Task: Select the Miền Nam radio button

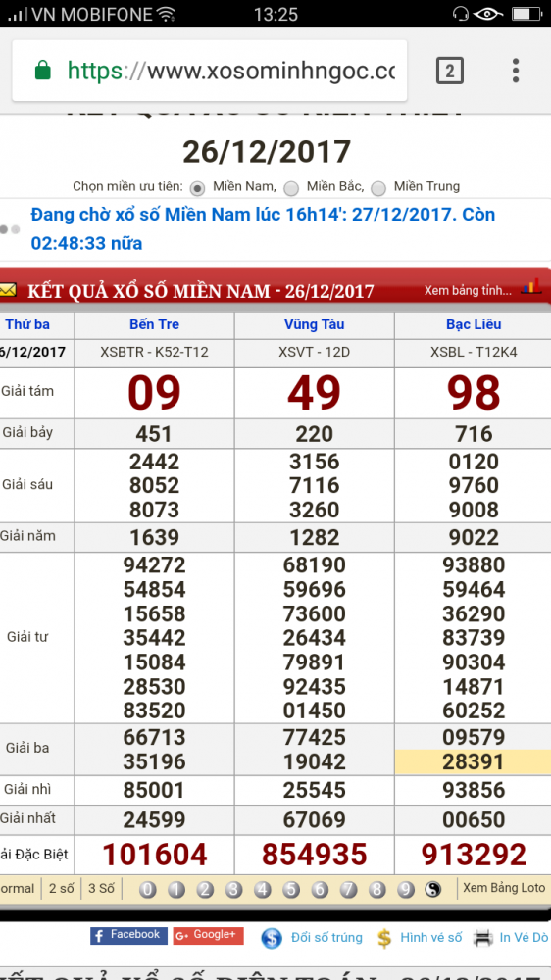Action: pos(198,187)
